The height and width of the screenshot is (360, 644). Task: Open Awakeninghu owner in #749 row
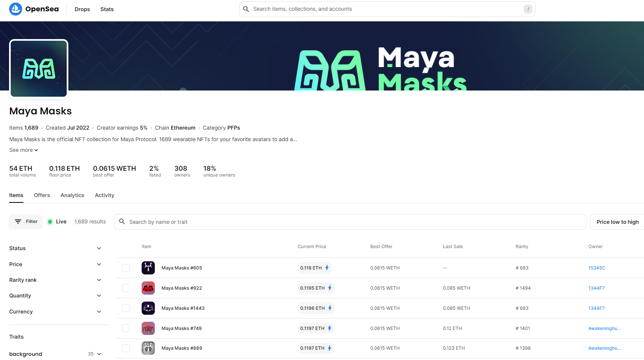tap(604, 328)
